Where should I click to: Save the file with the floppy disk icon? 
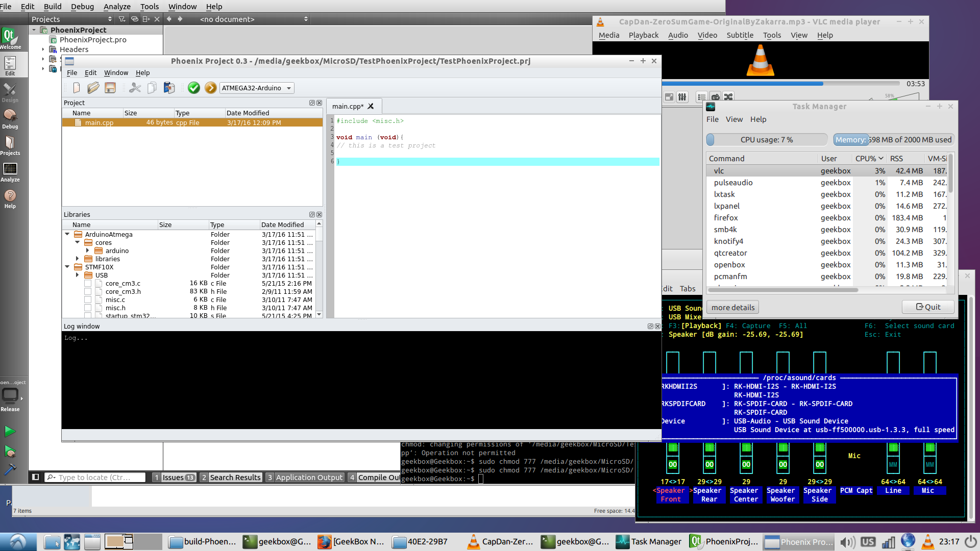tap(110, 88)
